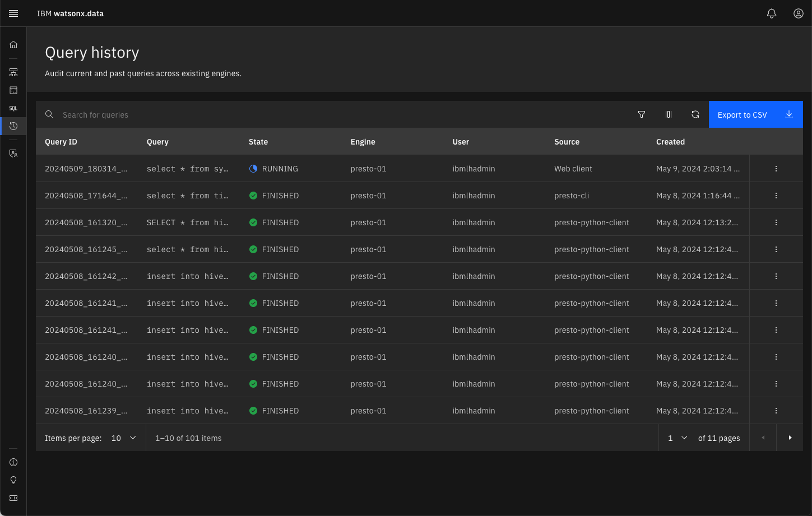Go to next page arrow
This screenshot has height=516, width=812.
click(790, 438)
